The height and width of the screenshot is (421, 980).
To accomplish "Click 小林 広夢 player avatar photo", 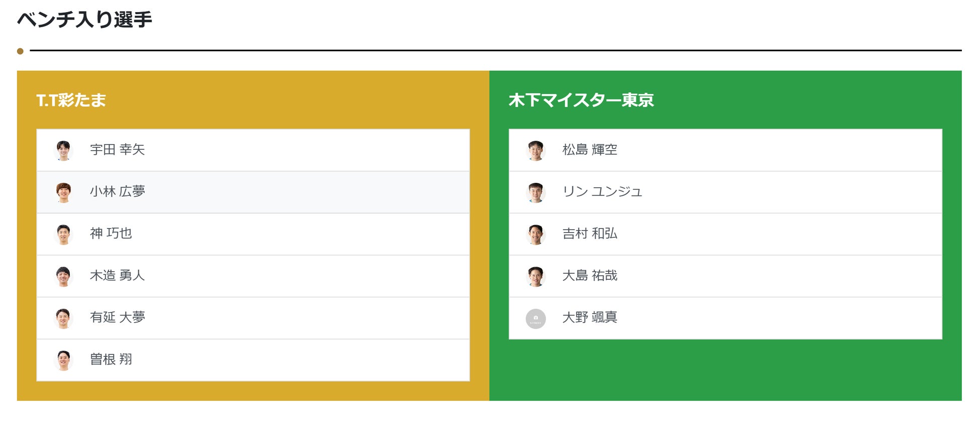I will 63,192.
